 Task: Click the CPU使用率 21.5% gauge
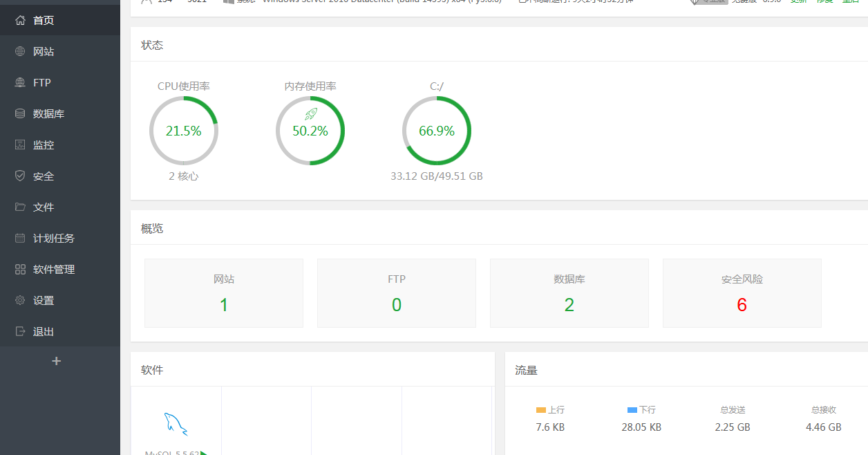(x=184, y=131)
